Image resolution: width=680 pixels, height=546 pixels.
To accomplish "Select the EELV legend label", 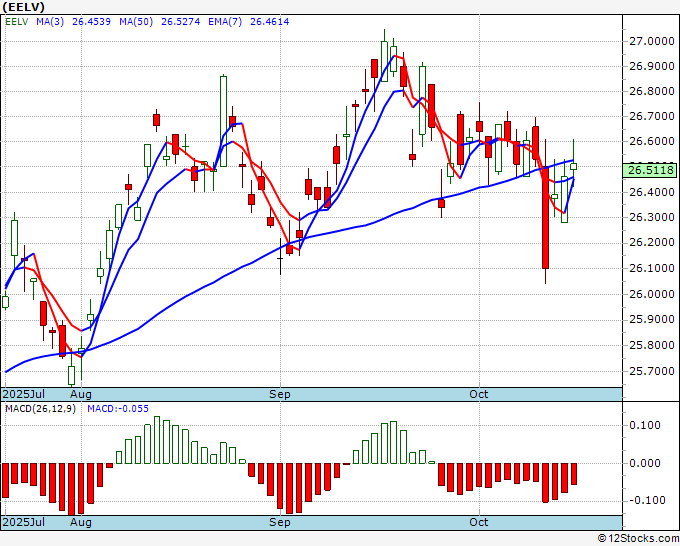I will (x=17, y=22).
